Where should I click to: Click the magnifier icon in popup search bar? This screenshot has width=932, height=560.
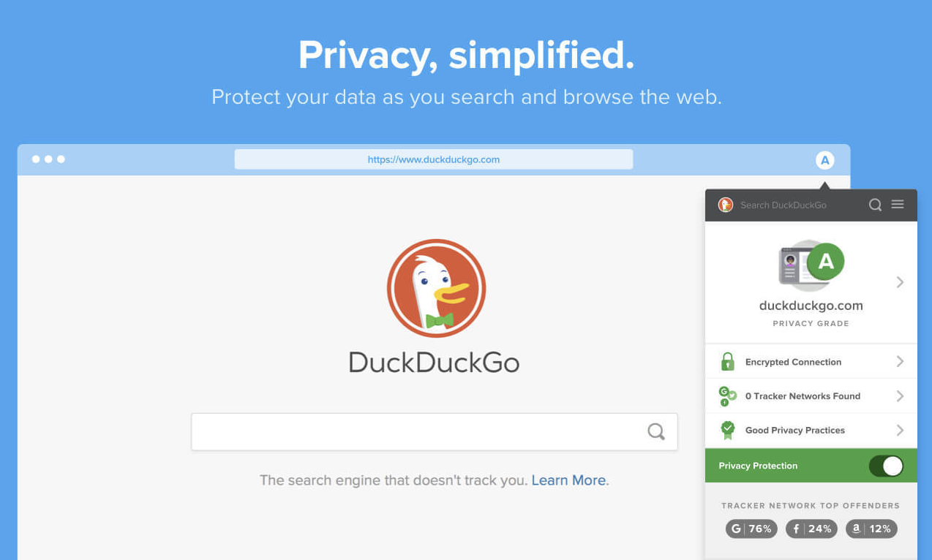[x=875, y=205]
